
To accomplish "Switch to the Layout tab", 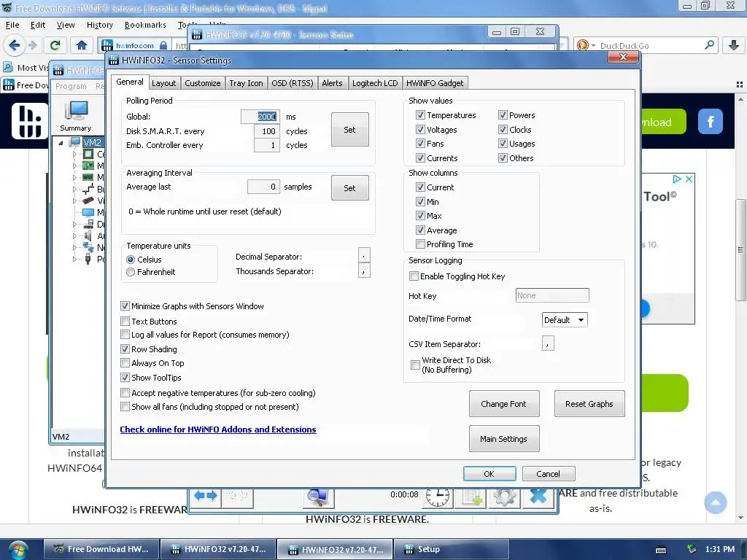I will tap(163, 83).
